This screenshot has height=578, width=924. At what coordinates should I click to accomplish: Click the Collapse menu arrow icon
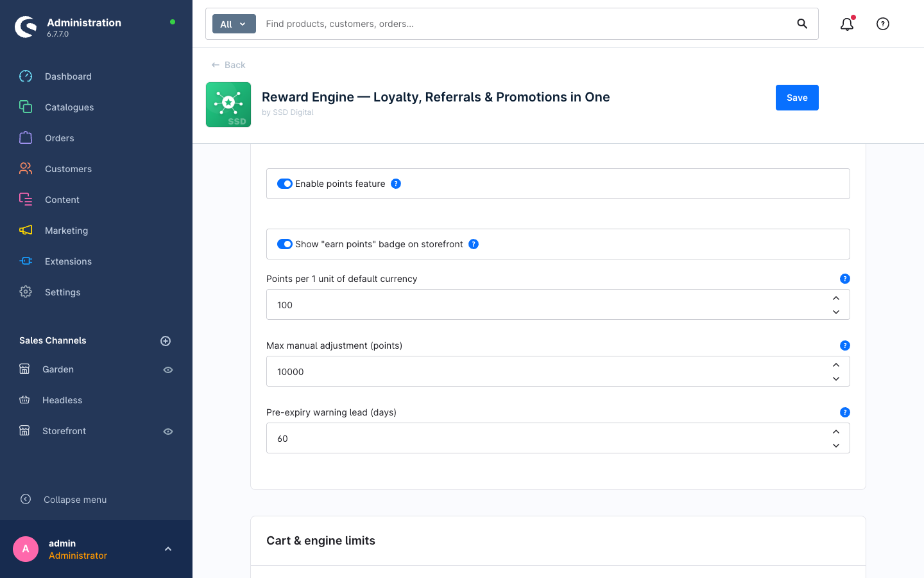(26, 499)
